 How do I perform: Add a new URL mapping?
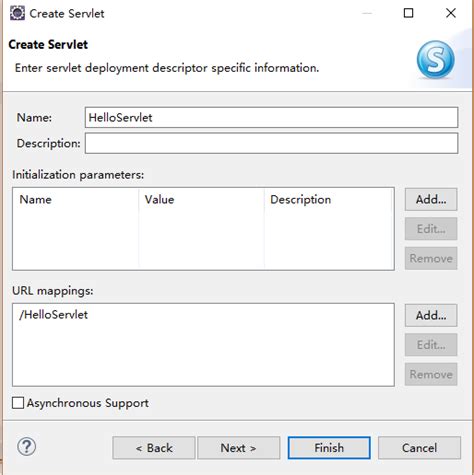click(x=431, y=315)
